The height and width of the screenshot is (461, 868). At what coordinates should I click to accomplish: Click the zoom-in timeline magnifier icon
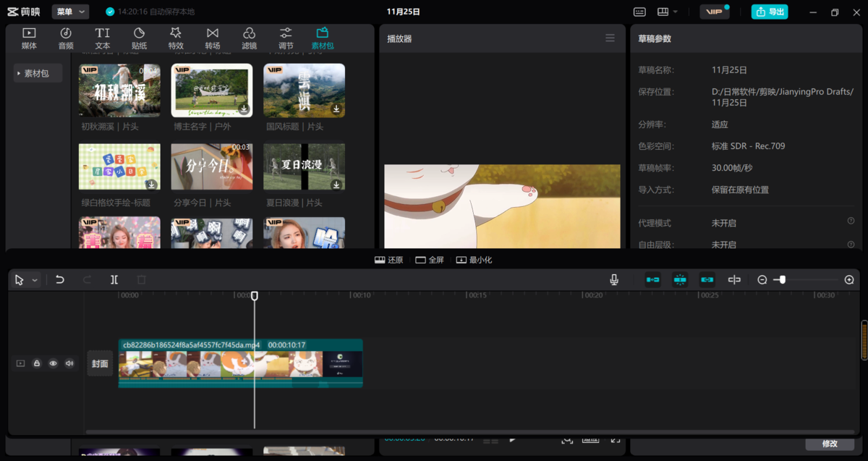(849, 279)
